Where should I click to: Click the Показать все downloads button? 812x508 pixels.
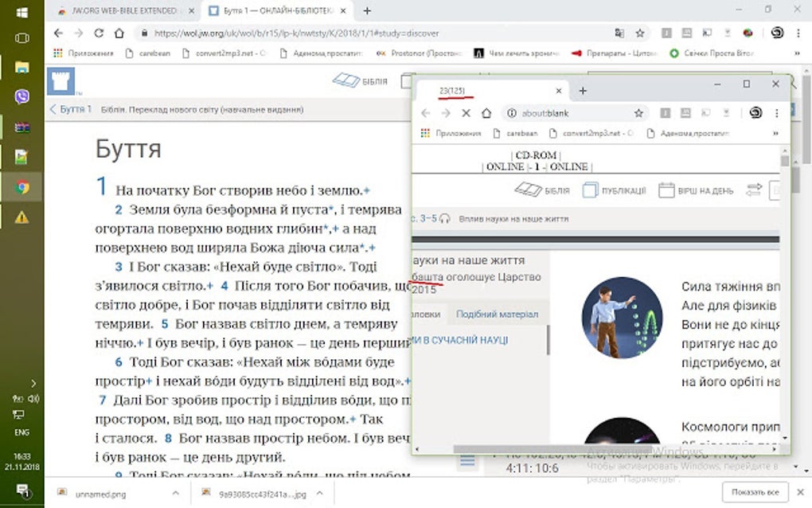[755, 491]
